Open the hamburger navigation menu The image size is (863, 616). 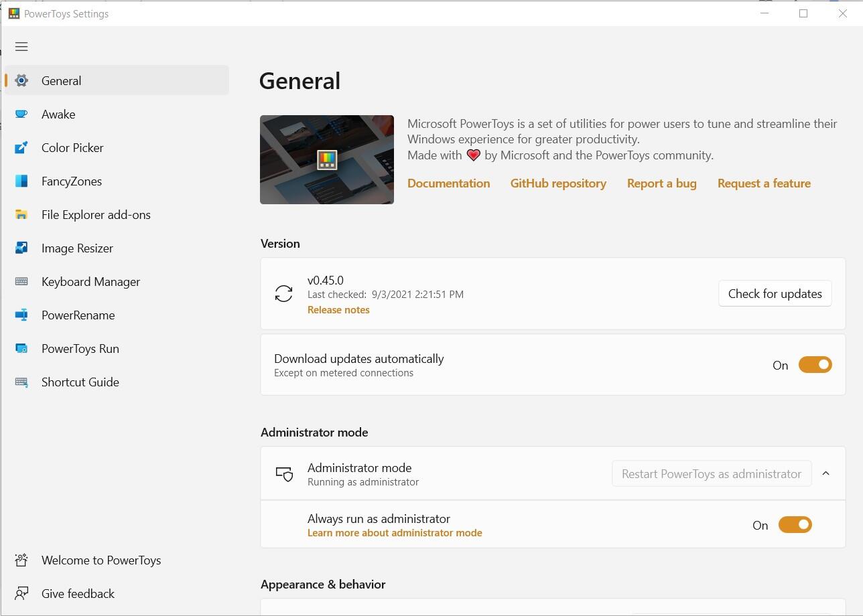tap(21, 47)
